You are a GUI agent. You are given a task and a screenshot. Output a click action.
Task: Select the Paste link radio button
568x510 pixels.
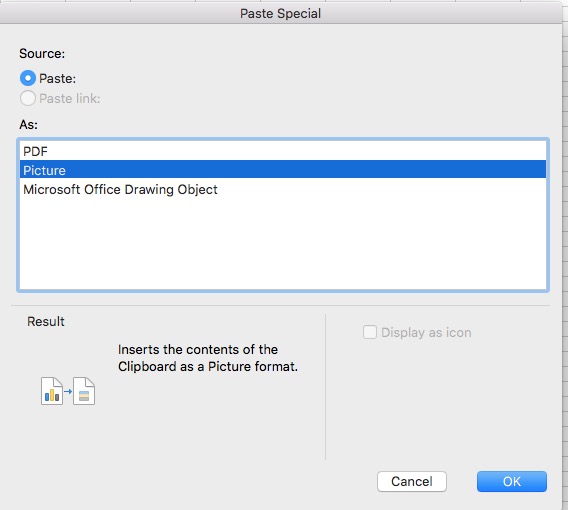28,98
